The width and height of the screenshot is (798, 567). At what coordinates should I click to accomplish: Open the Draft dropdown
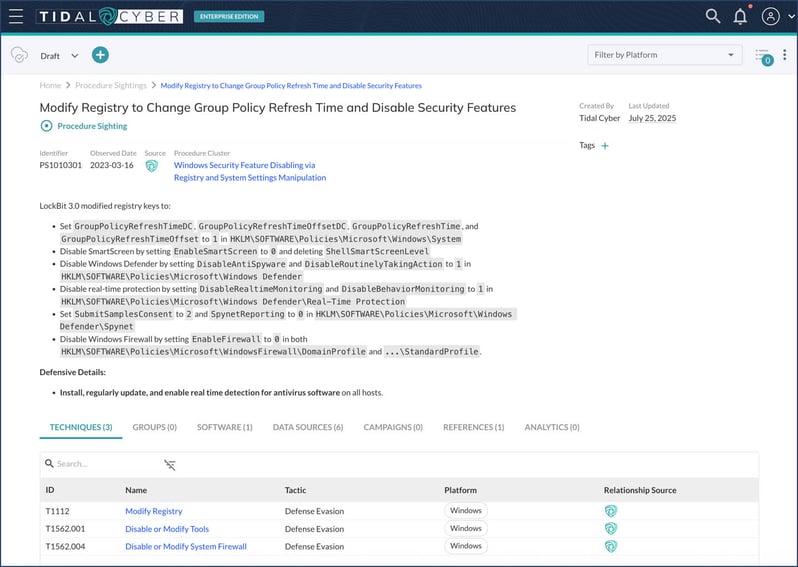coord(60,56)
